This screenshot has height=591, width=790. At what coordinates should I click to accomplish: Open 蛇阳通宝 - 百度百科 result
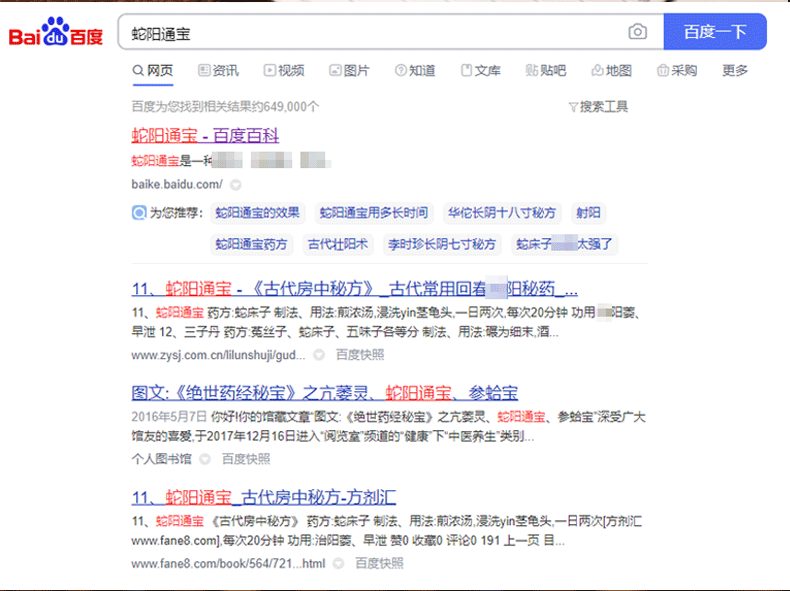(205, 136)
